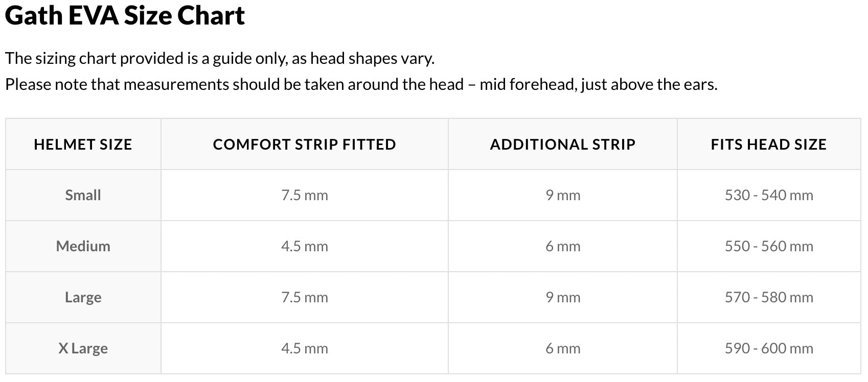Click X Large row's 6 mm additional strip
Image resolution: width=868 pixels, height=382 pixels.
click(562, 348)
